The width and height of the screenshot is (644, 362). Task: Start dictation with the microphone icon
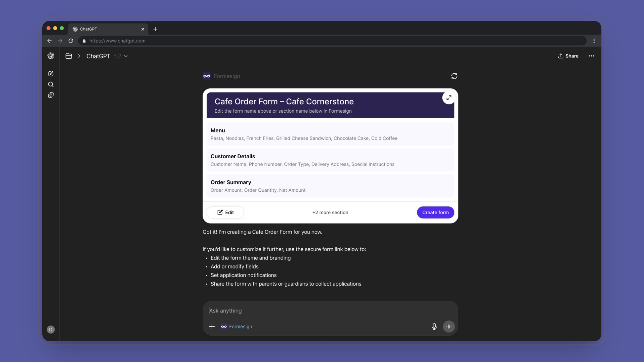point(434,326)
